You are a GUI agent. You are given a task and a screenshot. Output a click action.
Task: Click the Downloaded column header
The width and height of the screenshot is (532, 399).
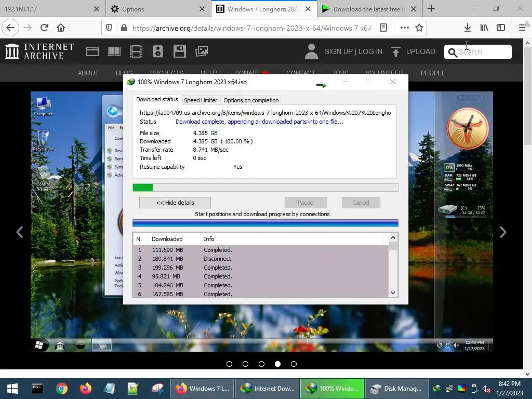[x=175, y=239]
